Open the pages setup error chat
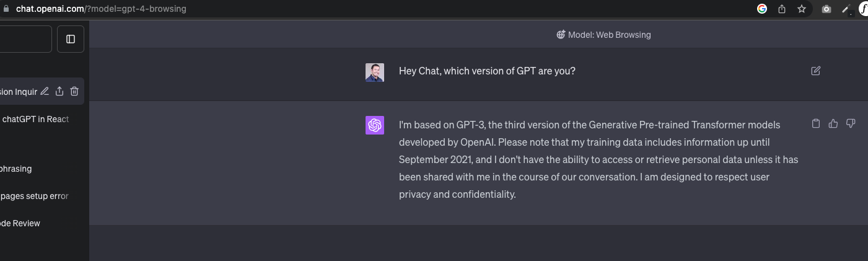This screenshot has width=868, height=261. [x=34, y=196]
